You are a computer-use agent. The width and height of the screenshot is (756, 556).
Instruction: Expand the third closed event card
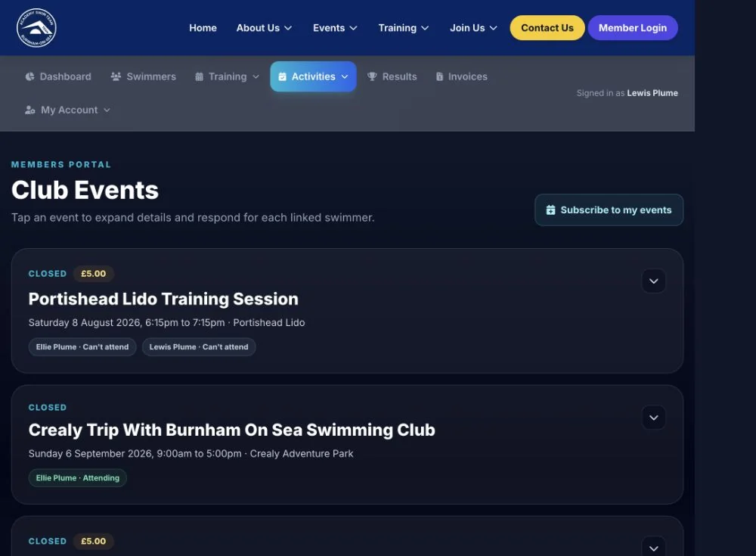[x=654, y=548]
